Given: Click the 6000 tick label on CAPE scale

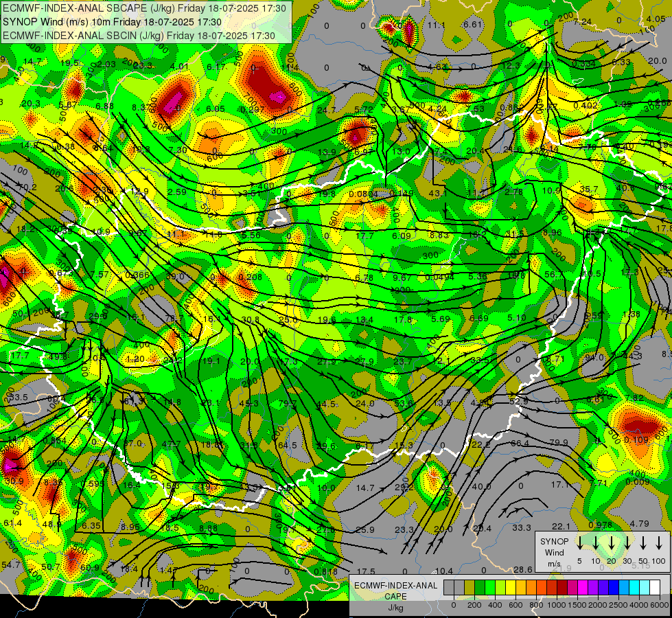Looking at the screenshot, I should (660, 605).
